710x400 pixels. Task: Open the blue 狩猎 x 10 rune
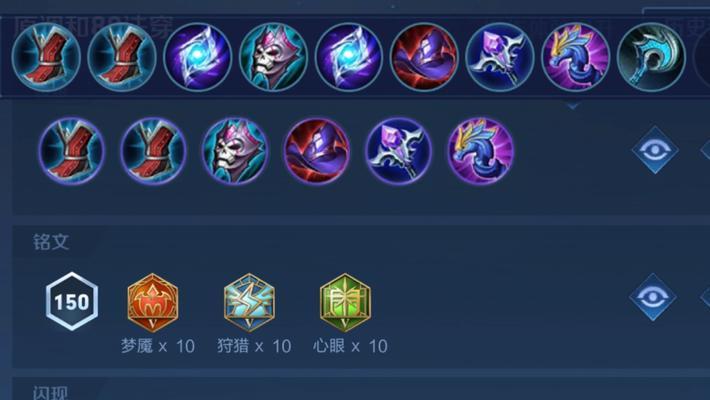click(249, 302)
